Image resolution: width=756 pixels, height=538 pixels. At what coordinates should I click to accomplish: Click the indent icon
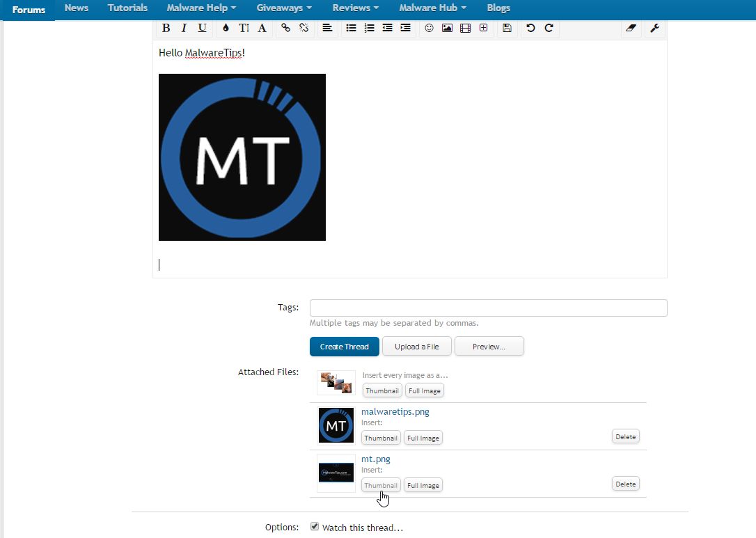405,28
